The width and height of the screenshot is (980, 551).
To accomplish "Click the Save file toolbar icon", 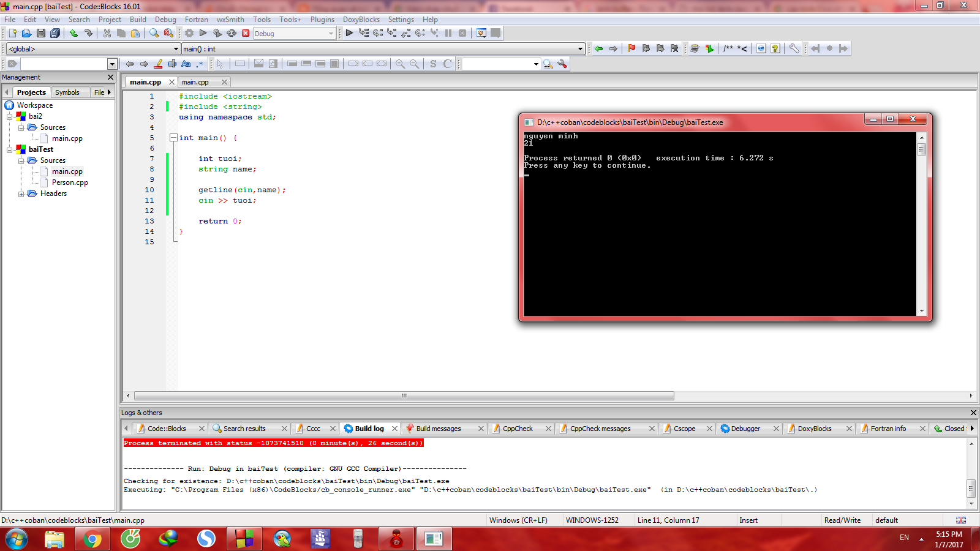I will (40, 33).
